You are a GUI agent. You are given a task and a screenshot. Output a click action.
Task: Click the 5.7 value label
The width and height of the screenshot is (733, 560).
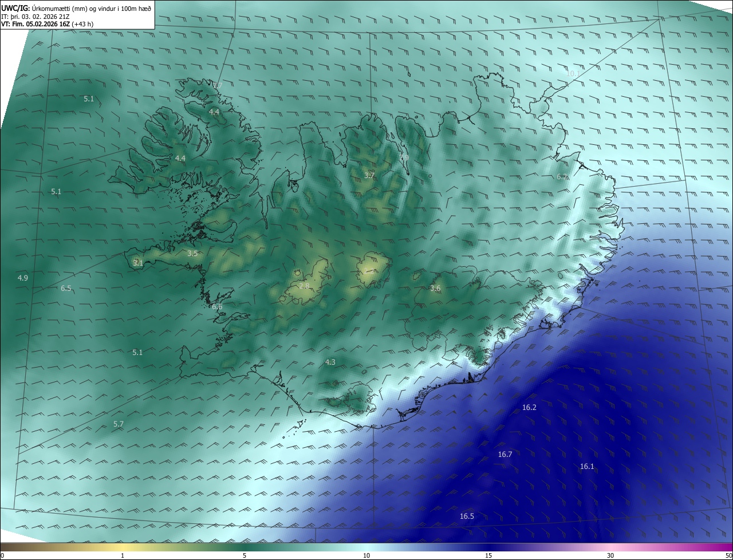pos(119,424)
